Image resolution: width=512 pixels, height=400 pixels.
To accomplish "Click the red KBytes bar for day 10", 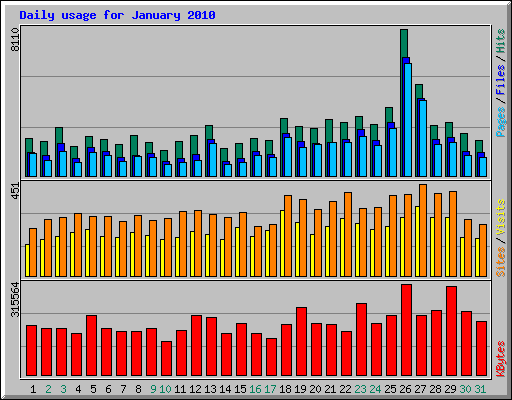I will point(166,358).
